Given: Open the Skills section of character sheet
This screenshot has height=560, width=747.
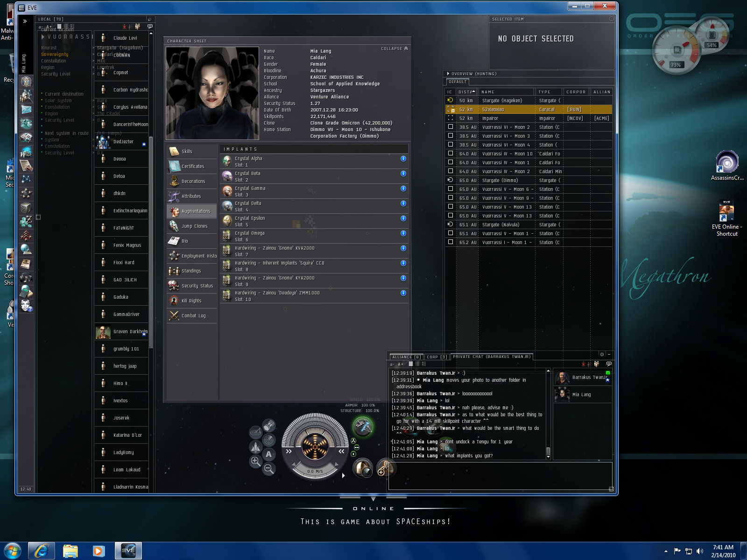Looking at the screenshot, I should pyautogui.click(x=192, y=151).
